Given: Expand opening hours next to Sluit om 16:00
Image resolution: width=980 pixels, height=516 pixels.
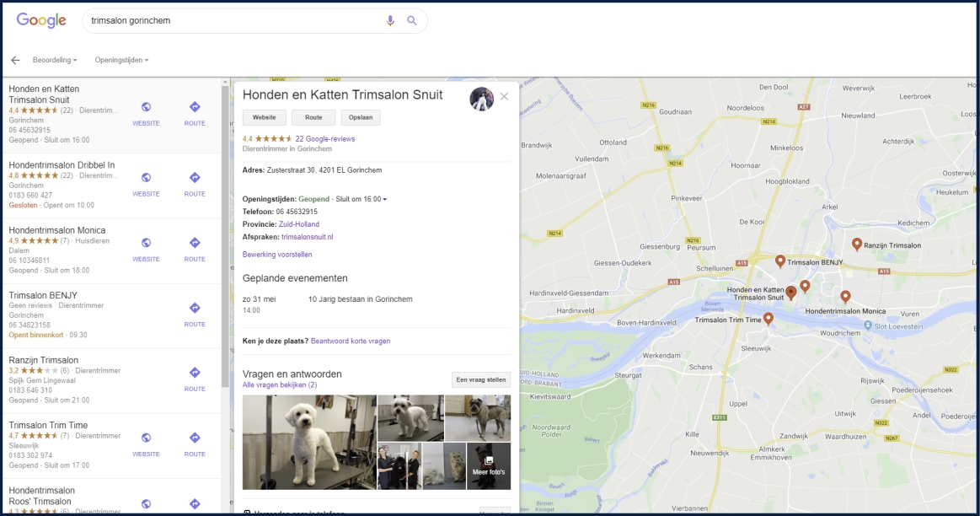Looking at the screenshot, I should point(385,199).
